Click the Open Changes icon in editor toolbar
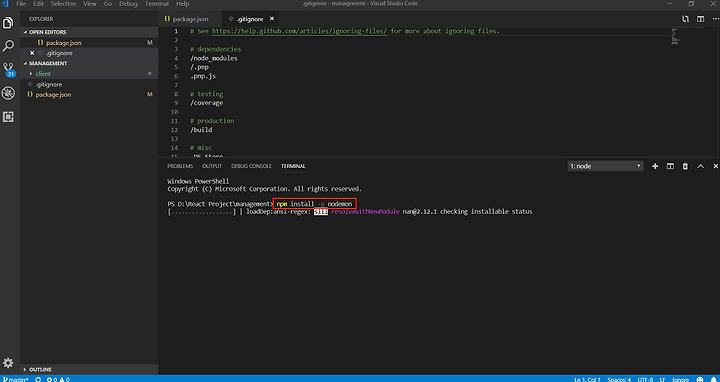720x382 pixels. click(x=685, y=19)
